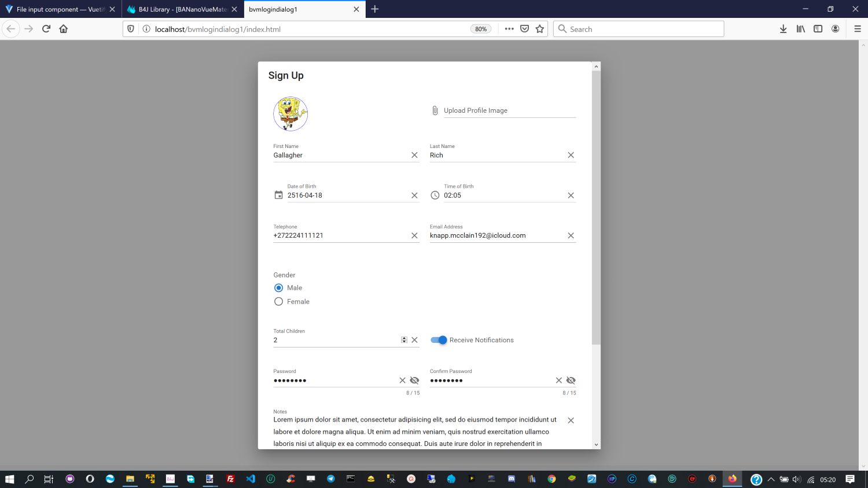
Task: Open Discord from the taskbar
Action: click(512, 479)
